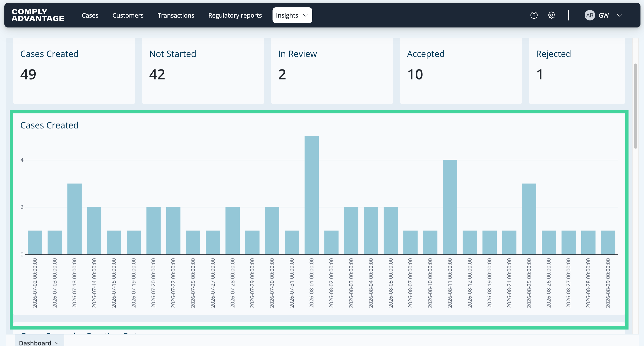This screenshot has width=644, height=346.
Task: Click the ComplyAdvantage logo
Action: click(x=38, y=15)
